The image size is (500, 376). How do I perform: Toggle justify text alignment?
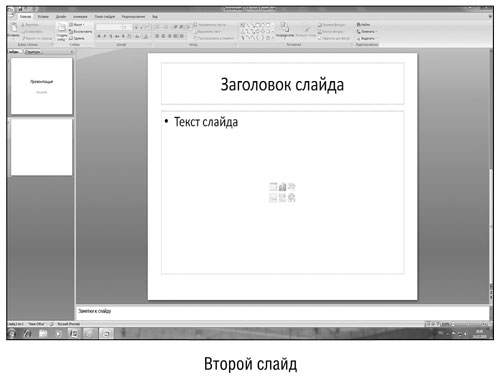click(175, 36)
